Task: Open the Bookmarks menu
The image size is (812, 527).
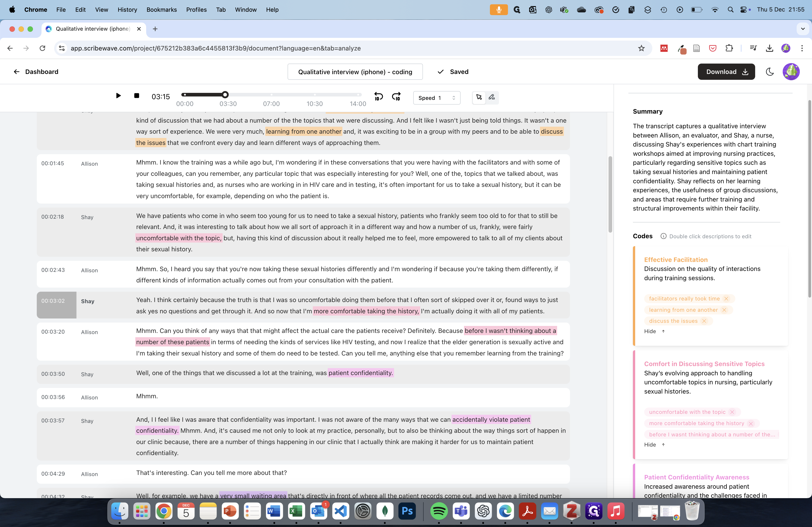Action: pyautogui.click(x=161, y=9)
